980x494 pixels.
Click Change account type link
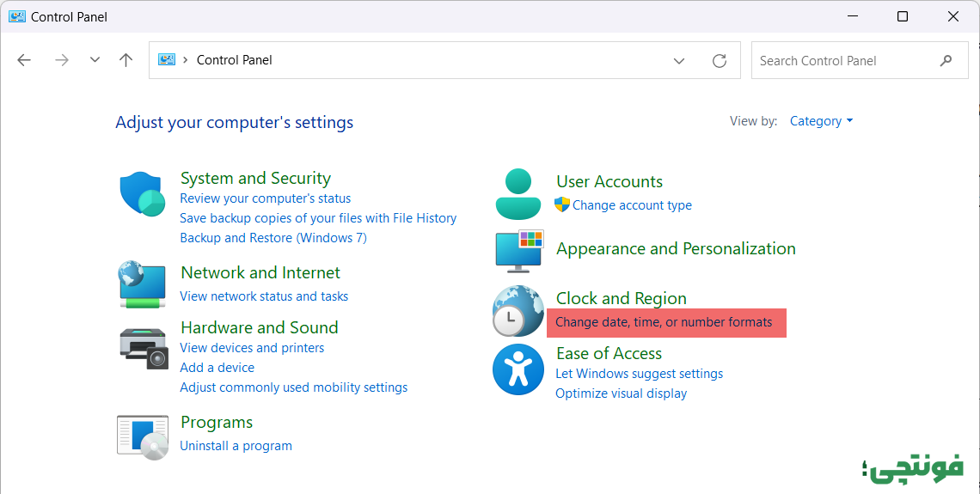tap(632, 205)
